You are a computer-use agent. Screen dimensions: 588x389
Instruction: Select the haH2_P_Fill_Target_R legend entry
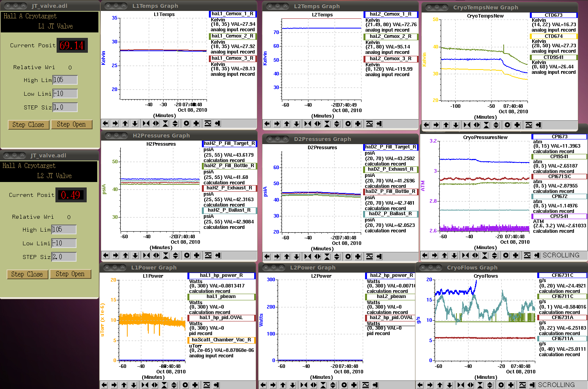tap(230, 144)
